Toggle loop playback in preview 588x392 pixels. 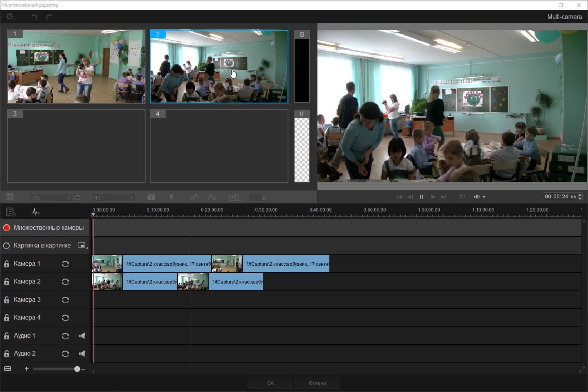tap(462, 197)
